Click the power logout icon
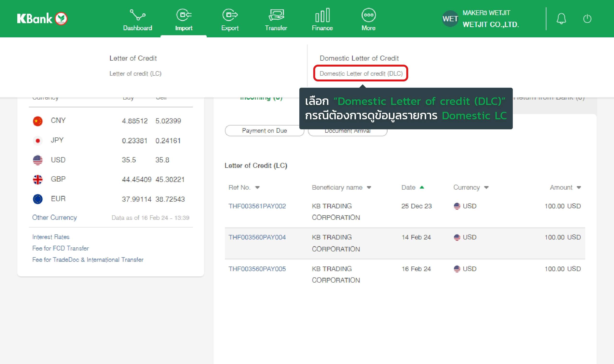Image resolution: width=614 pixels, height=364 pixels. [587, 19]
